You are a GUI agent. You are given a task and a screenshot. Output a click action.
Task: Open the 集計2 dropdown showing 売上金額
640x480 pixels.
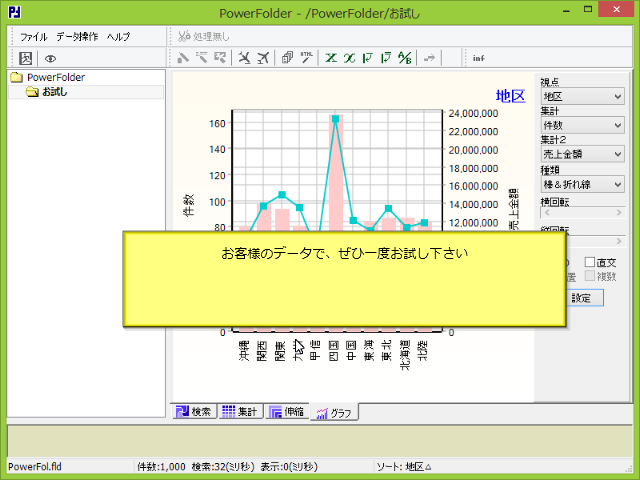pyautogui.click(x=582, y=154)
